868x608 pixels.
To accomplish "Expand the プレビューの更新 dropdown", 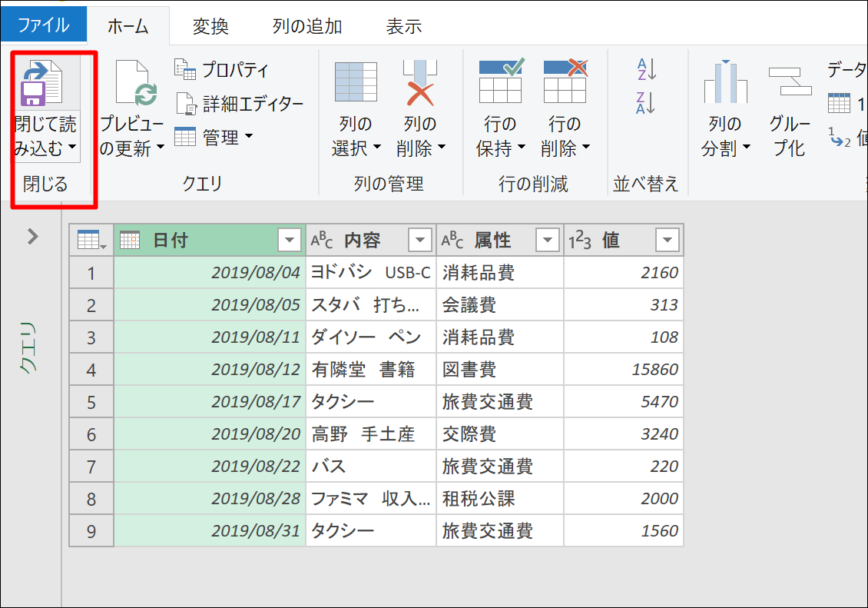I will pos(161,148).
